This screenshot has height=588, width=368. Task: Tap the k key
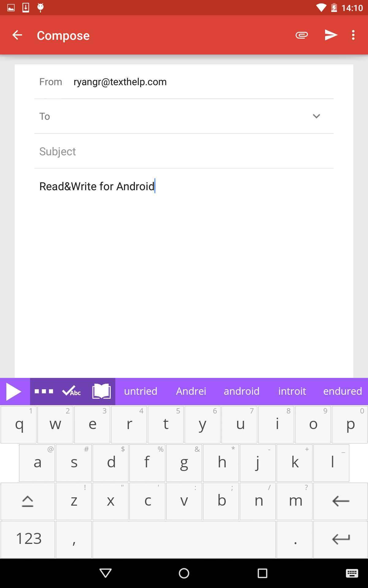[294, 463]
